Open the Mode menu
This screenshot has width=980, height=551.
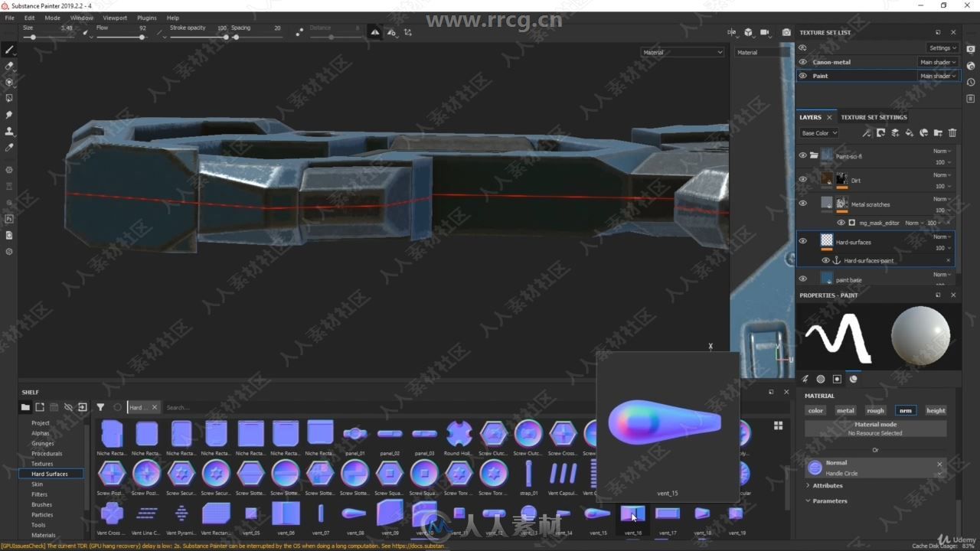[x=52, y=18]
